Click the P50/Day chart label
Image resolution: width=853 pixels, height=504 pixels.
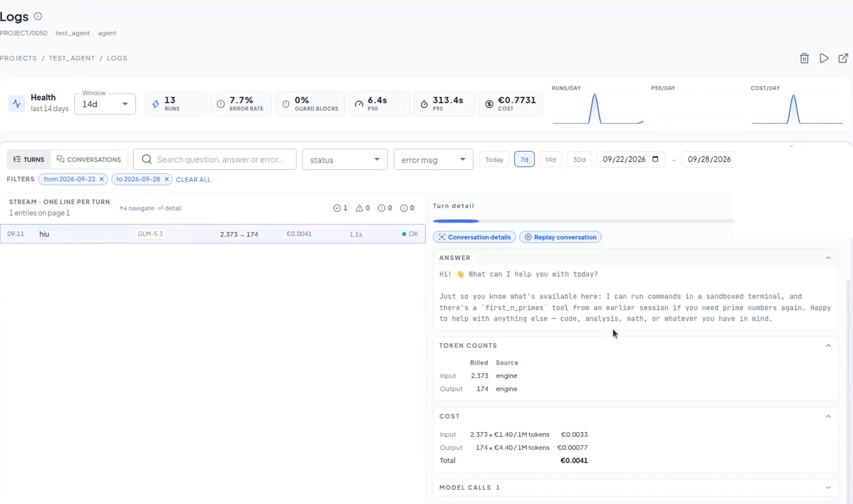pos(663,88)
